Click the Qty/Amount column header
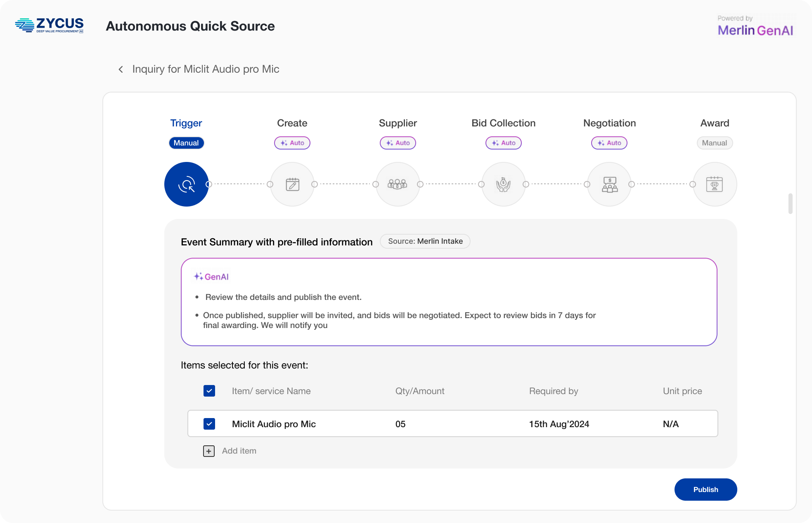 (420, 391)
